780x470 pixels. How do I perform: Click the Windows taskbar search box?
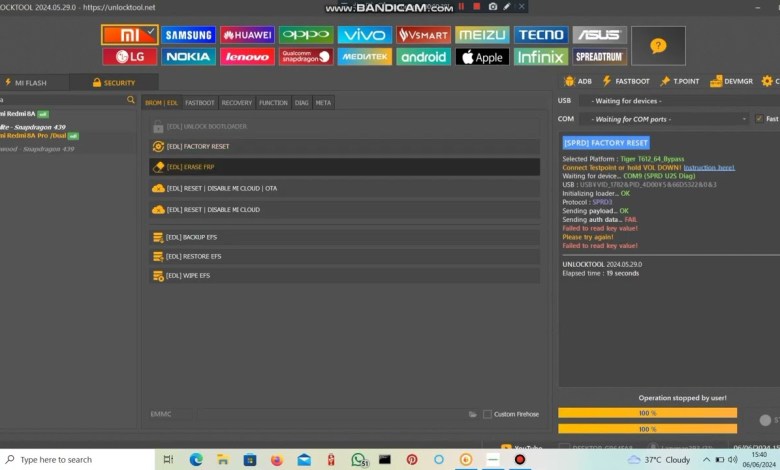75,459
